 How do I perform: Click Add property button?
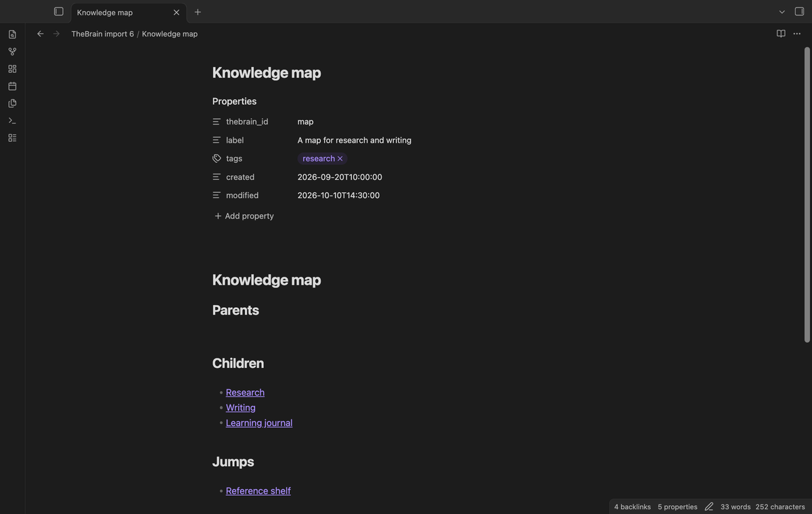(244, 216)
